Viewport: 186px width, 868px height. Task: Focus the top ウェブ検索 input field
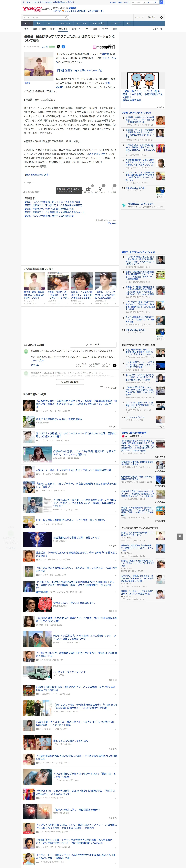tap(145, 2)
